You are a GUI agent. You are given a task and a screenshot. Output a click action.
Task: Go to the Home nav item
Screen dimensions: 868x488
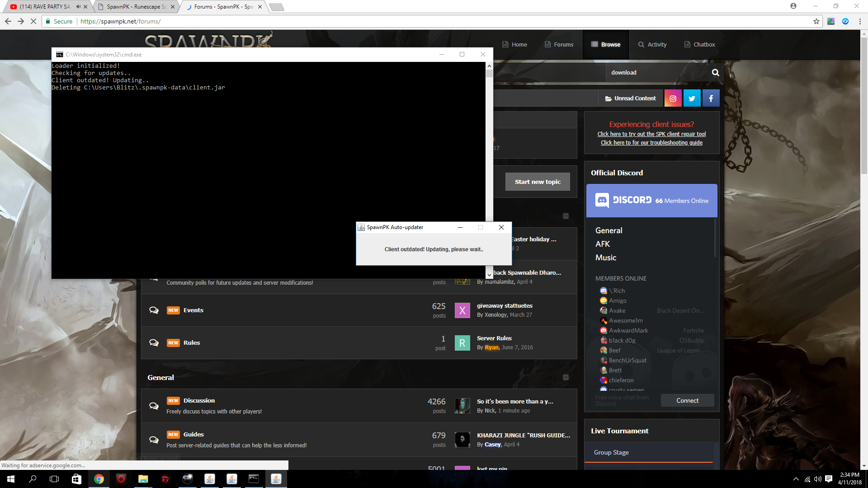(514, 44)
